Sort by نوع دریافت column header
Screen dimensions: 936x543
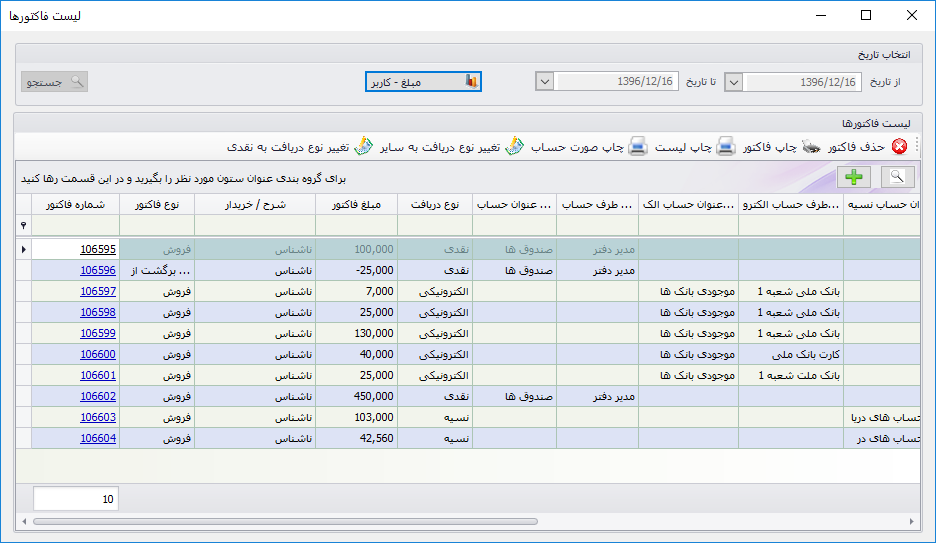click(x=435, y=205)
